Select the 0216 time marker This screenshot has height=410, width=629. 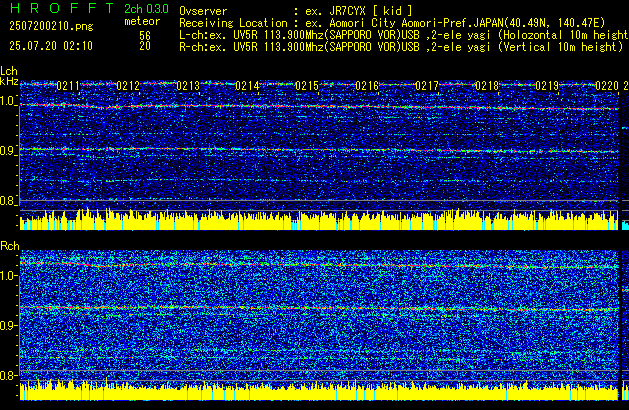point(367,86)
